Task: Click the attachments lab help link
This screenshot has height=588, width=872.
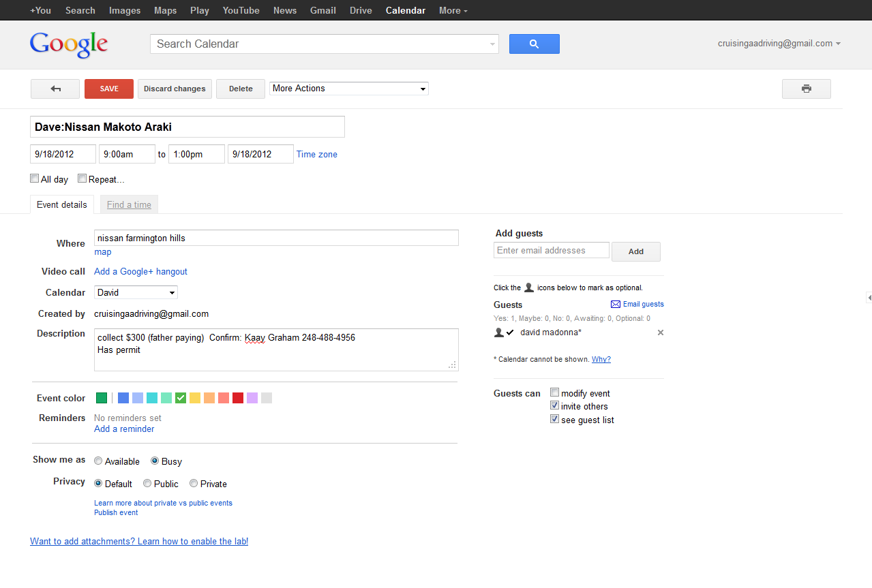Action: pyautogui.click(x=139, y=542)
